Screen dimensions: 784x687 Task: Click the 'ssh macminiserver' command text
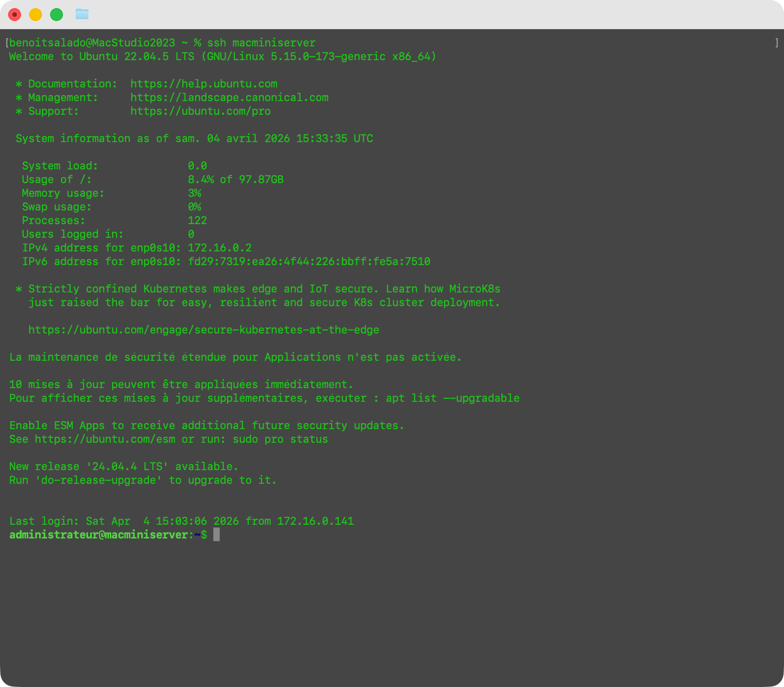click(x=261, y=43)
